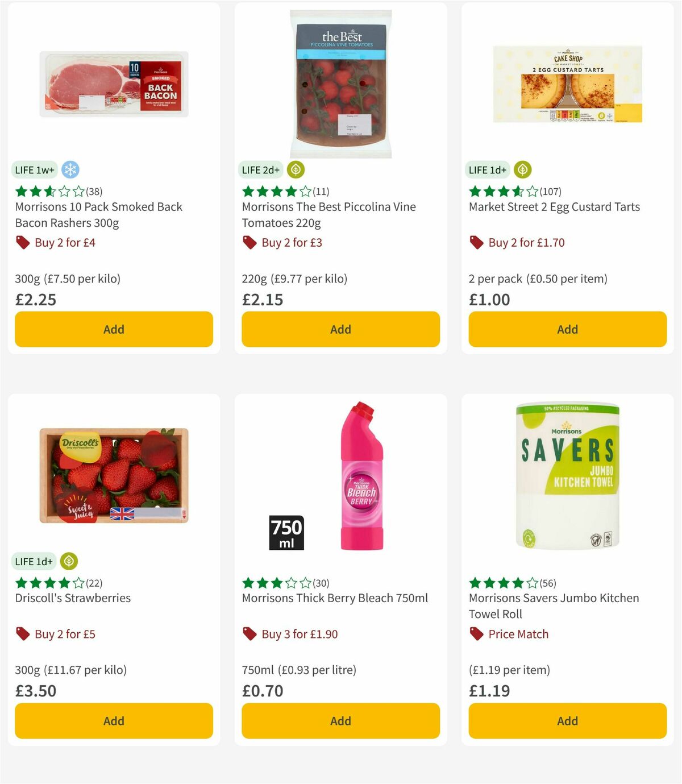Image resolution: width=682 pixels, height=784 pixels.
Task: Open Market Street 2 Egg Custard Tarts
Action: pyautogui.click(x=554, y=207)
